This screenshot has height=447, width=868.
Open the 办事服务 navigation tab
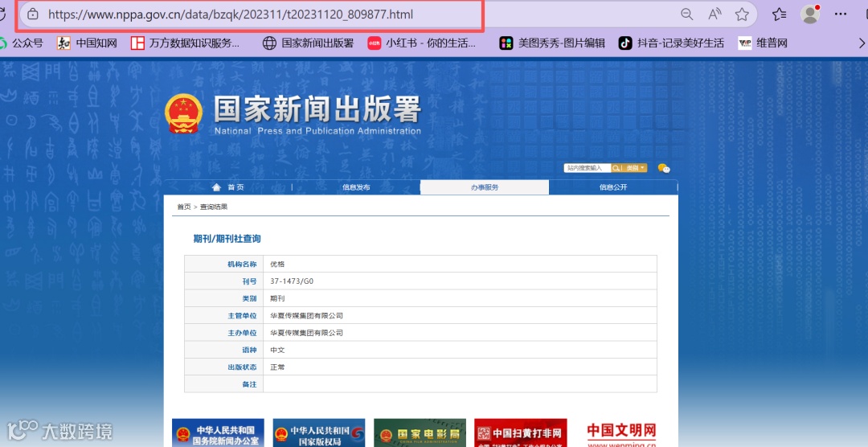pyautogui.click(x=485, y=187)
